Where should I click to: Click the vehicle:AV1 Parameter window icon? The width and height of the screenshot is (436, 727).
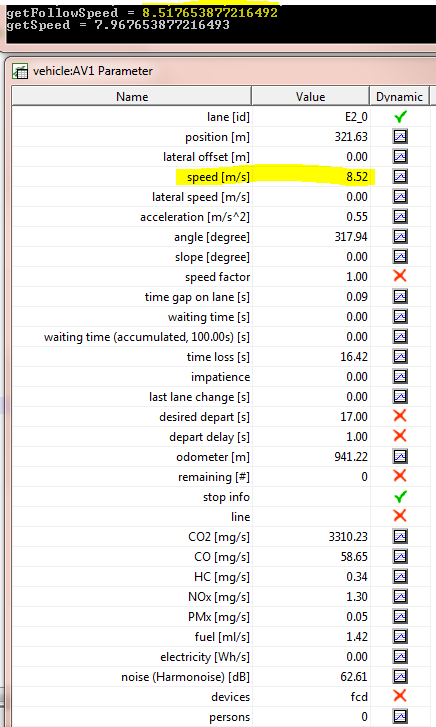(x=20, y=71)
